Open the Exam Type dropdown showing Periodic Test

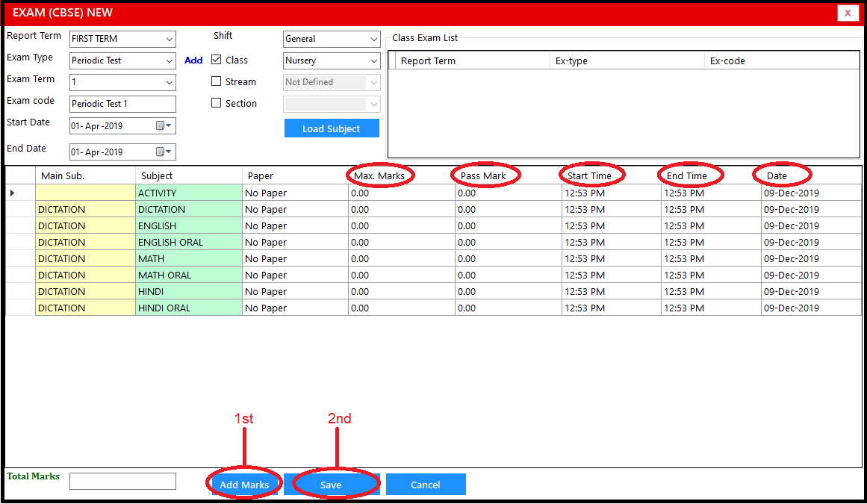pos(122,60)
